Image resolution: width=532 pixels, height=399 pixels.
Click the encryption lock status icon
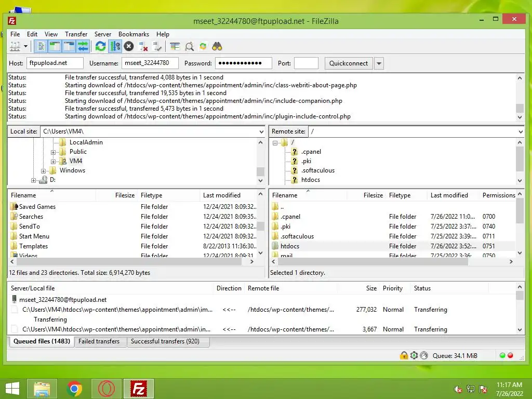[x=404, y=355]
